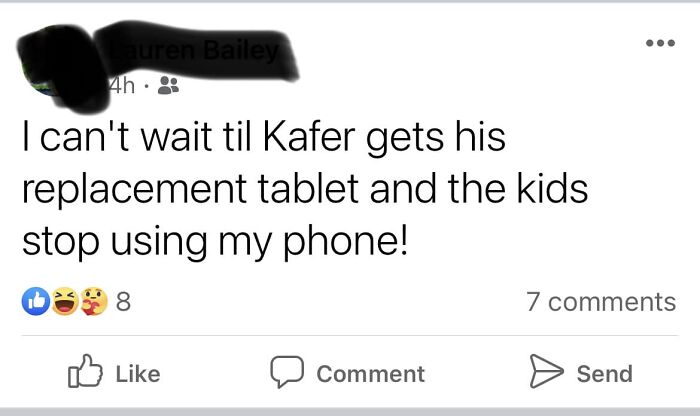Tap the Send label text
The width and height of the screenshot is (700, 416).
[x=604, y=374]
